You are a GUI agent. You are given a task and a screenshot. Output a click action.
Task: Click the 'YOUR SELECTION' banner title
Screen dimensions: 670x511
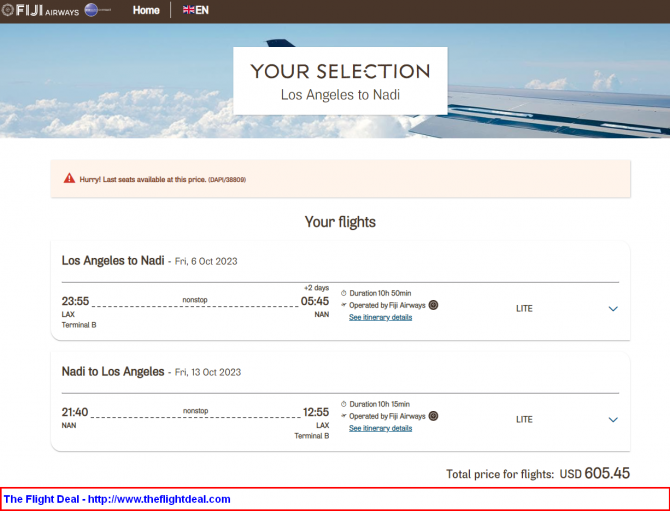(340, 71)
